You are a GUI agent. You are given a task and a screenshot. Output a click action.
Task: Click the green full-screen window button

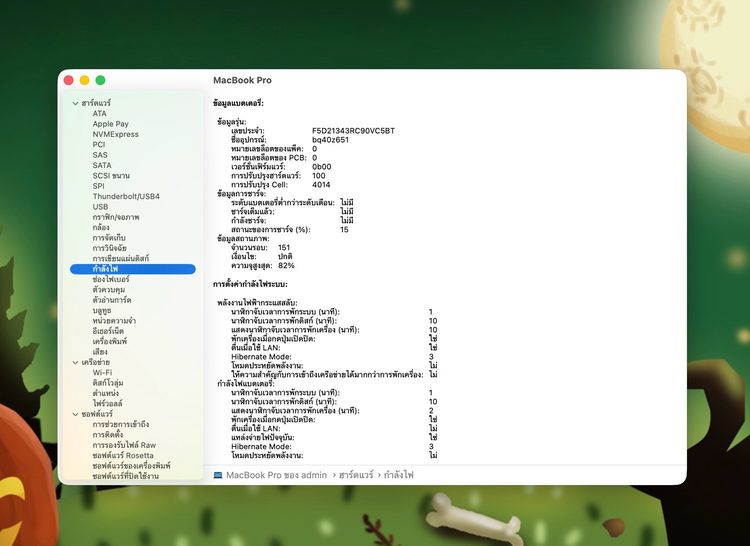[100, 80]
